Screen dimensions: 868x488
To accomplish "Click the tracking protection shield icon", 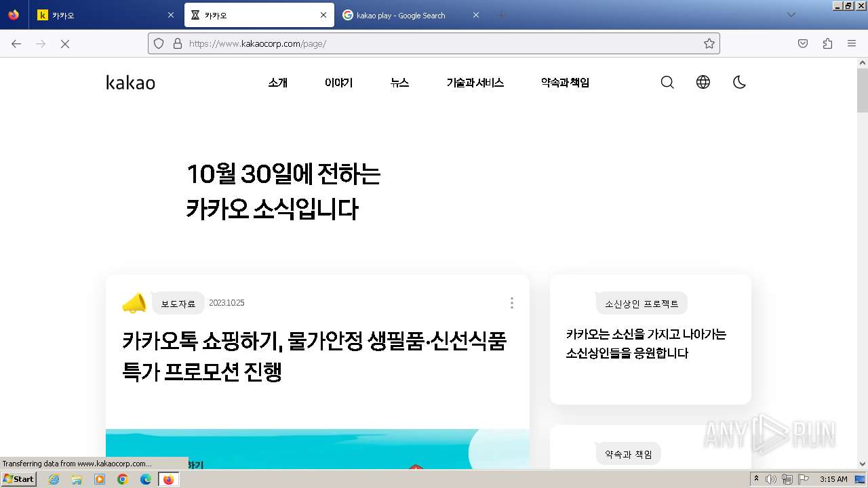I will (x=159, y=43).
